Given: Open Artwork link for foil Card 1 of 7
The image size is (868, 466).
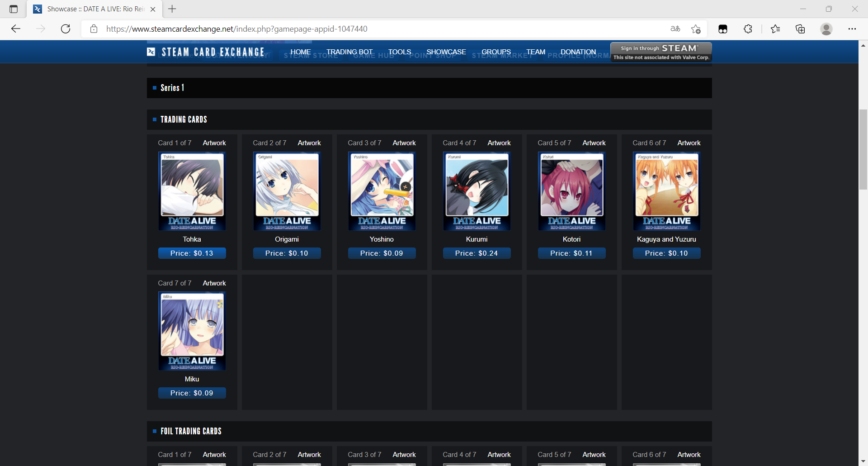Looking at the screenshot, I should click(214, 455).
